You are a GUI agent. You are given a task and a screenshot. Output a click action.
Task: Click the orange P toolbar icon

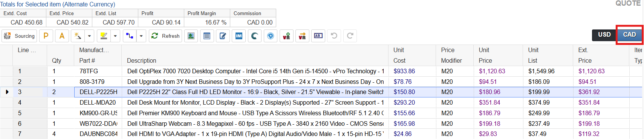pyautogui.click(x=46, y=36)
